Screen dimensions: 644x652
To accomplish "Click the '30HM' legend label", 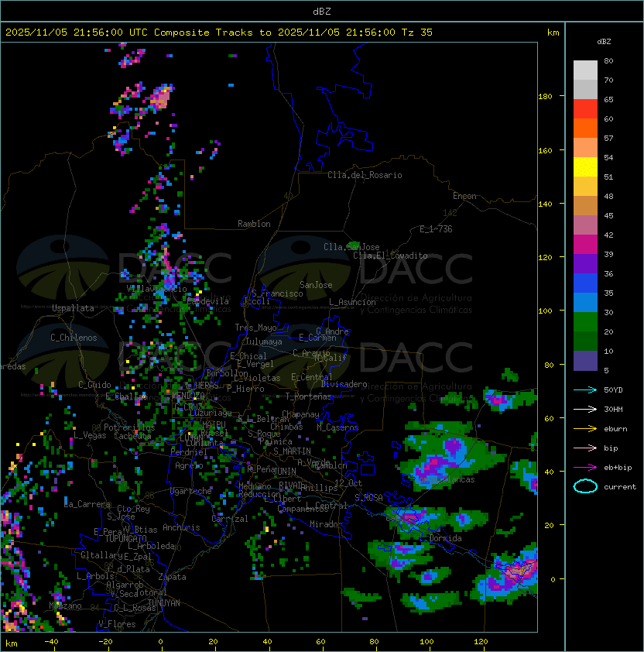I will click(613, 410).
